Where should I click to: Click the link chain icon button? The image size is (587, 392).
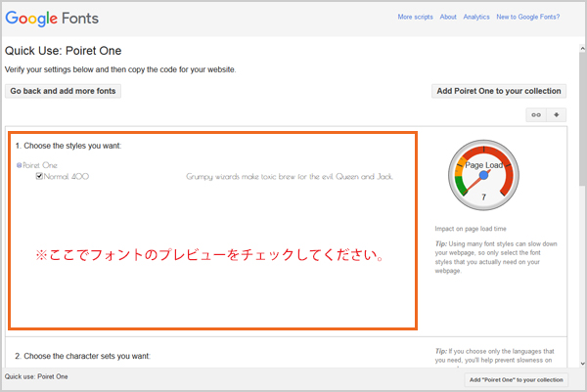click(x=536, y=114)
